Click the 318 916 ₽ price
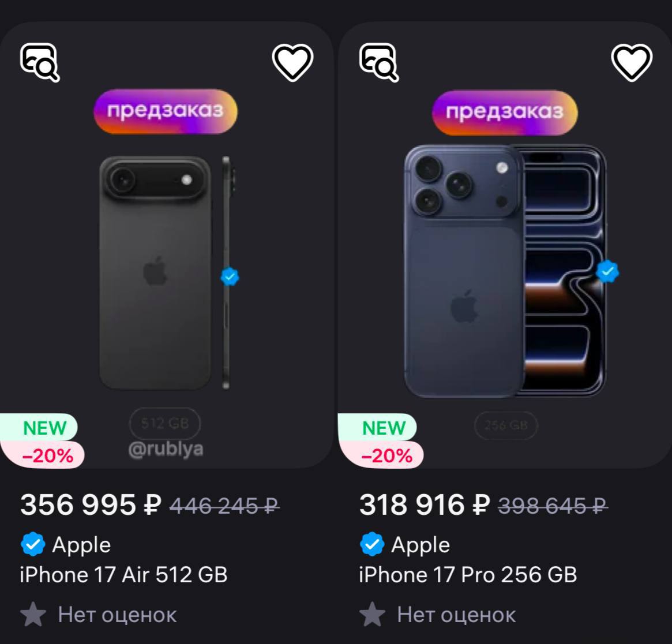Viewport: 672px width, 644px height. click(x=425, y=504)
